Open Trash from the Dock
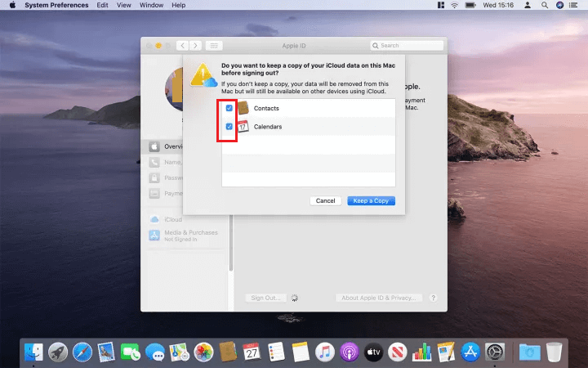The height and width of the screenshot is (368, 588). point(554,352)
